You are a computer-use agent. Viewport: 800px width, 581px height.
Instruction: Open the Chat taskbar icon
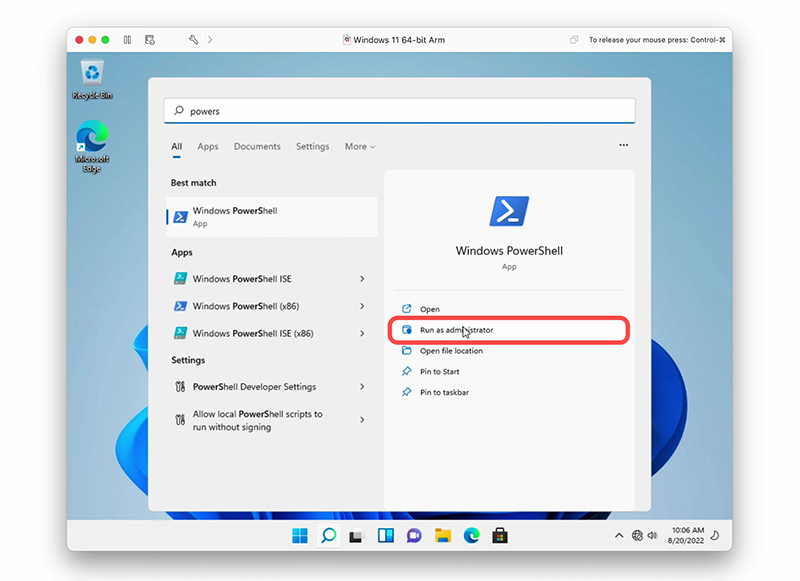coord(414,536)
